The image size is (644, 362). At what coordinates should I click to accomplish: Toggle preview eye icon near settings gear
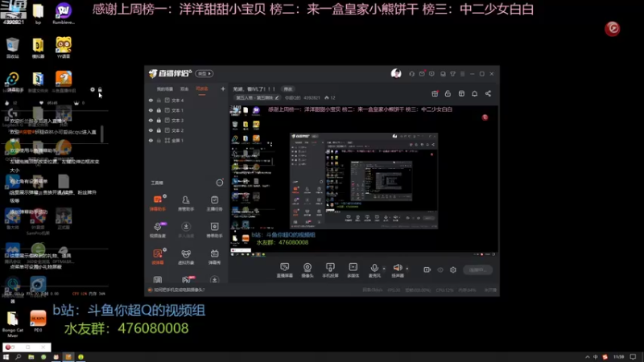click(x=440, y=269)
